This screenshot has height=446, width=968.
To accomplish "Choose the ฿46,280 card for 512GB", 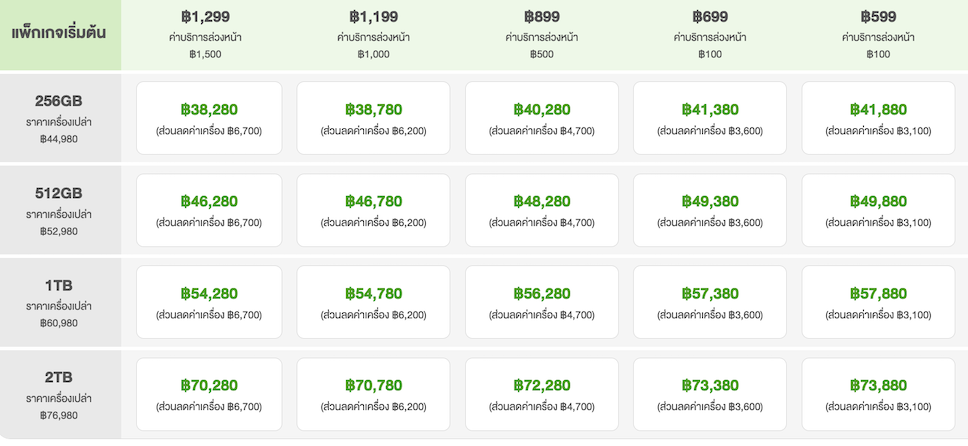I will click(x=209, y=210).
